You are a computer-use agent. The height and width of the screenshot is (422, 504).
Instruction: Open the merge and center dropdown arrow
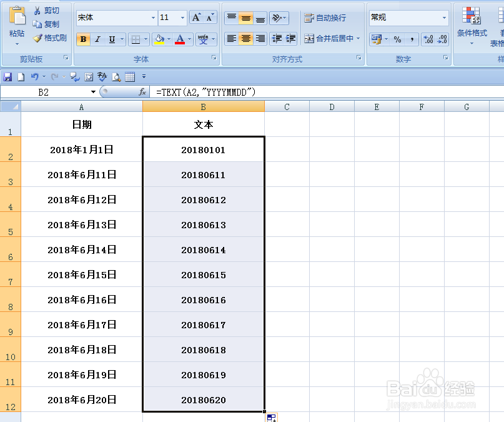tap(358, 39)
